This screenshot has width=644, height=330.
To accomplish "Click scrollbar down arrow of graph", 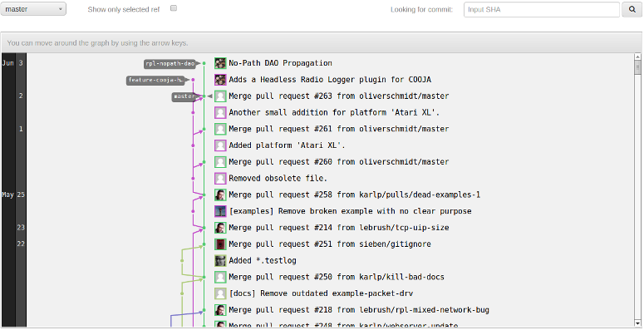I will pos(637,323).
